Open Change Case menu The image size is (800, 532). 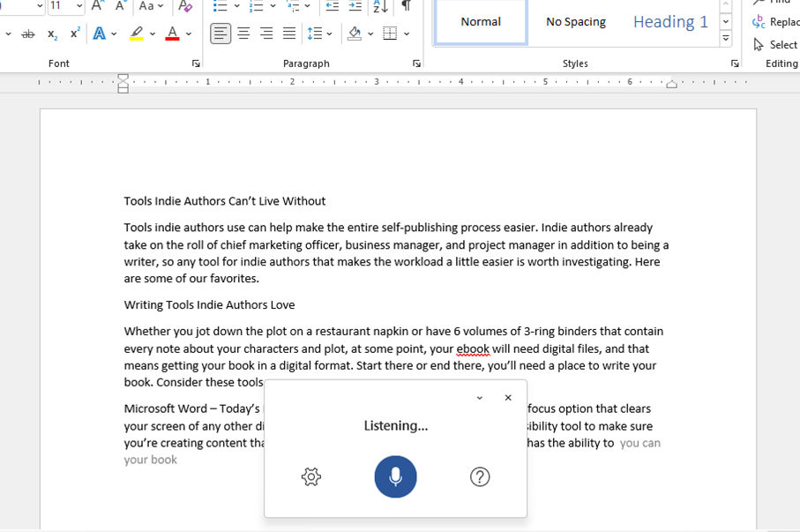tap(151, 6)
